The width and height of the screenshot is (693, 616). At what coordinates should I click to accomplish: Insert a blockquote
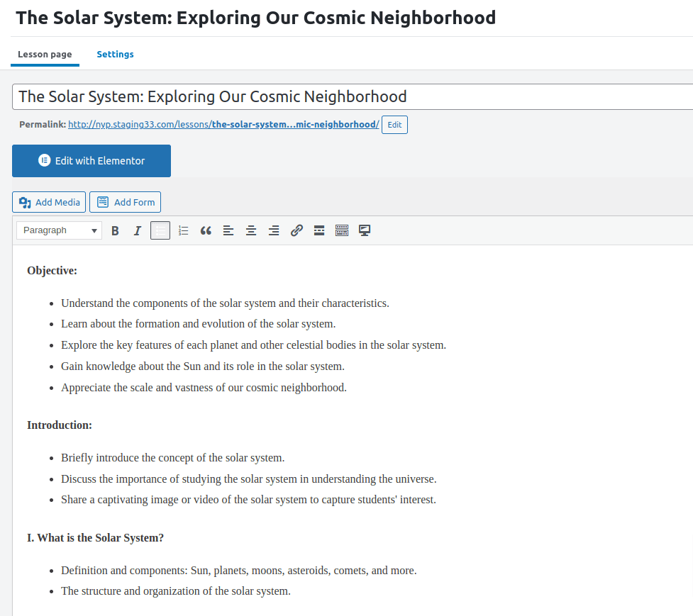(206, 230)
